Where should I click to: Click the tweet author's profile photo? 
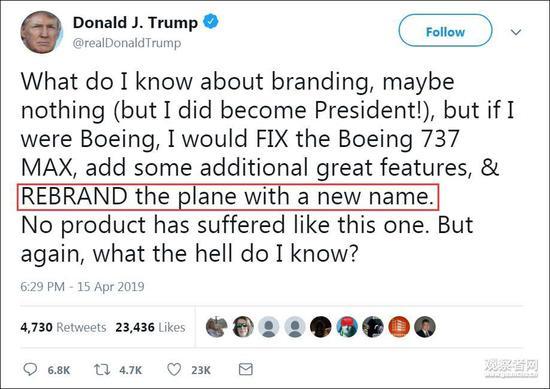pyautogui.click(x=42, y=32)
